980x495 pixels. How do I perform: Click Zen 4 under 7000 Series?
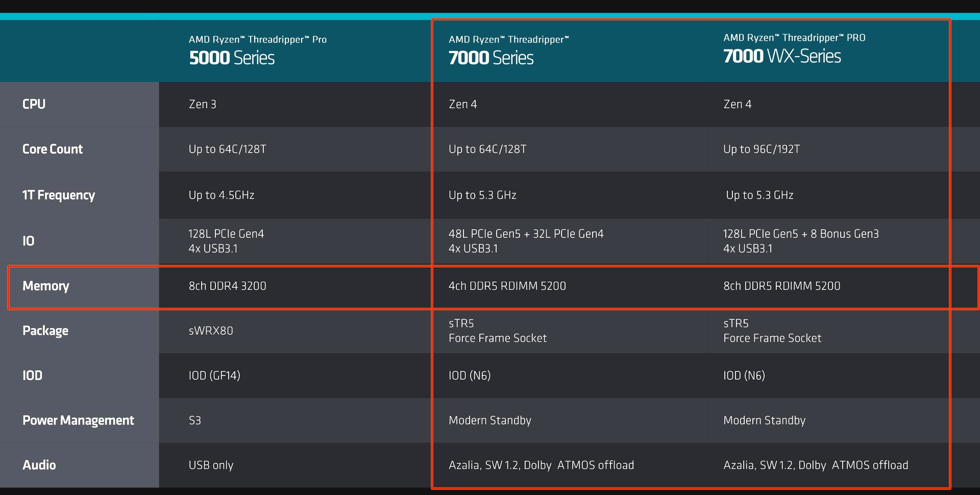[463, 104]
